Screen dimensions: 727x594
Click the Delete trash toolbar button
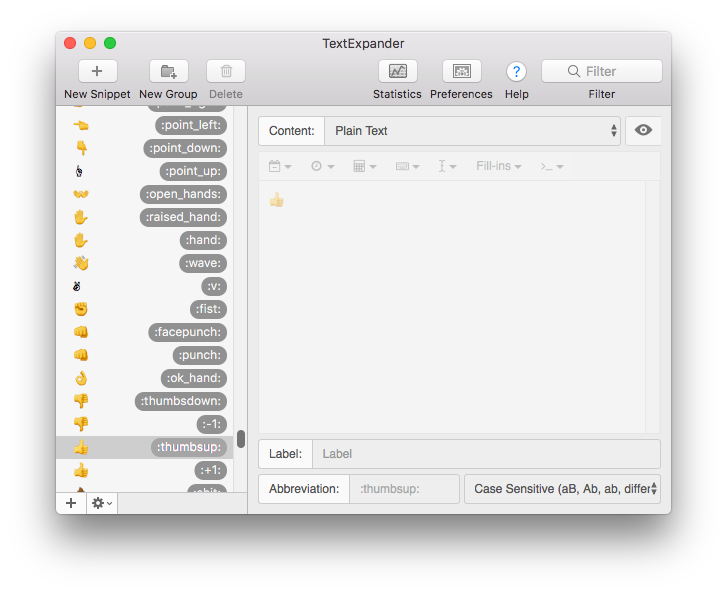[x=226, y=71]
